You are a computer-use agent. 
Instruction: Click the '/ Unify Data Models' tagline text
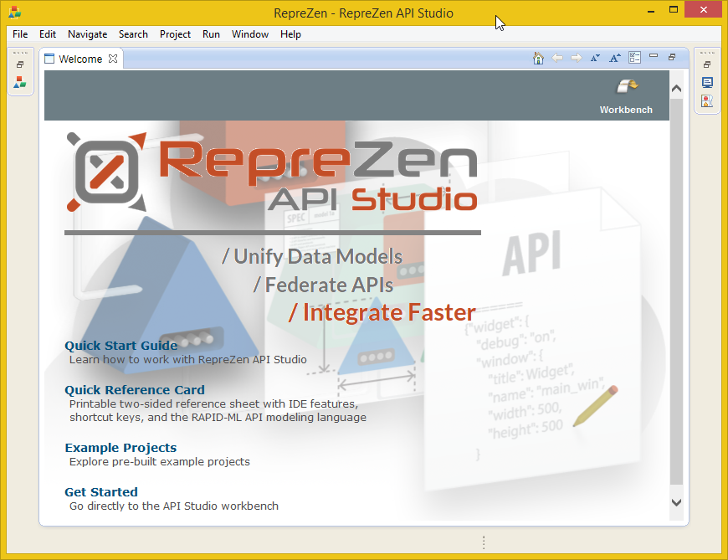pos(312,256)
